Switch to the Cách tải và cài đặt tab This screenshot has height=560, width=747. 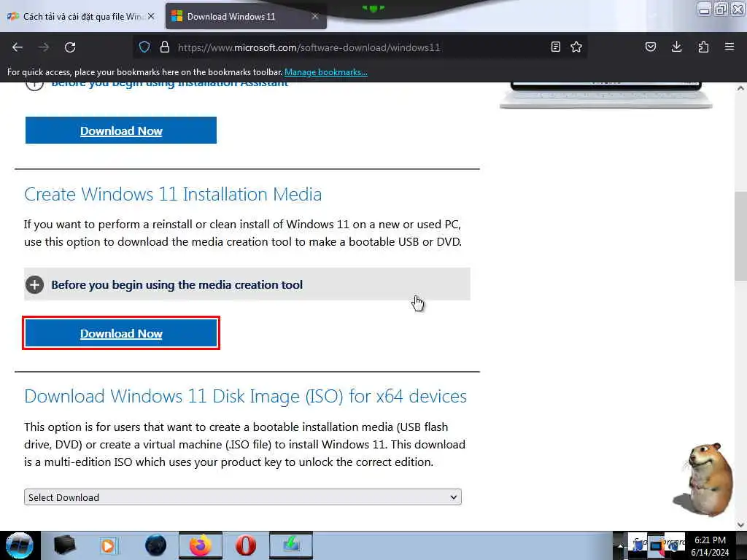tap(82, 17)
